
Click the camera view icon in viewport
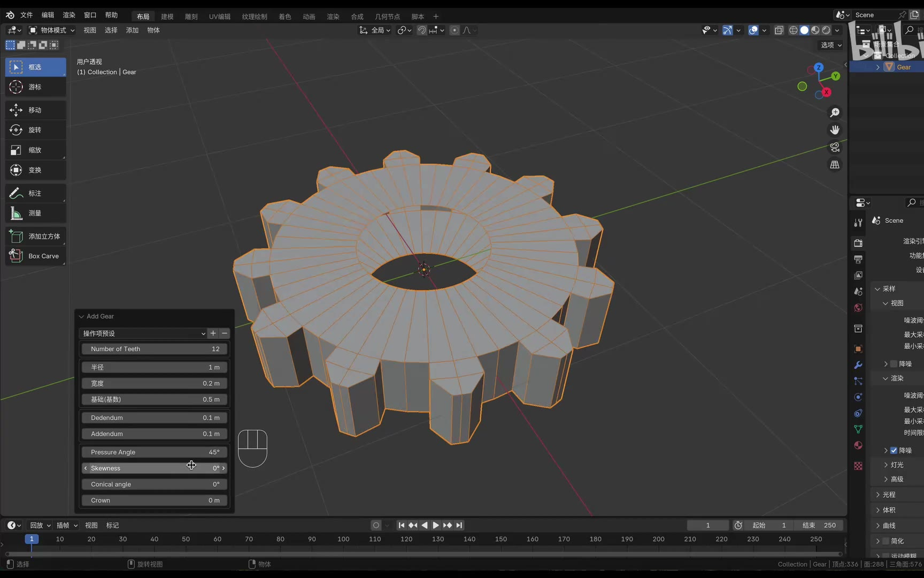click(x=835, y=147)
